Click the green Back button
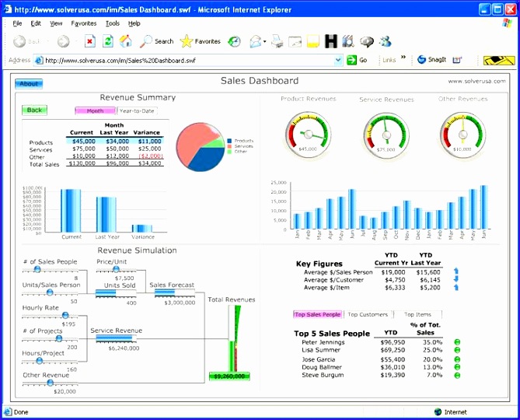Screen dimensions: 520x420 coord(34,110)
